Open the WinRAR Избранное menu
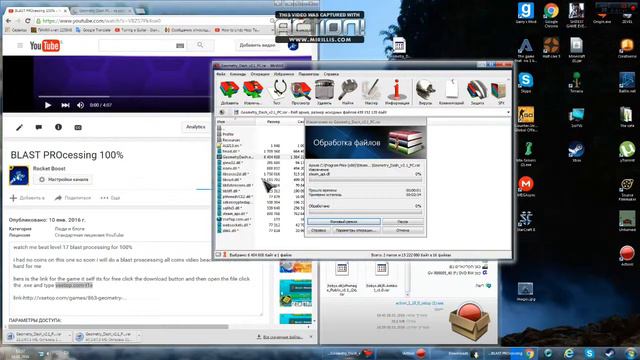The image size is (640, 360). click(x=284, y=74)
